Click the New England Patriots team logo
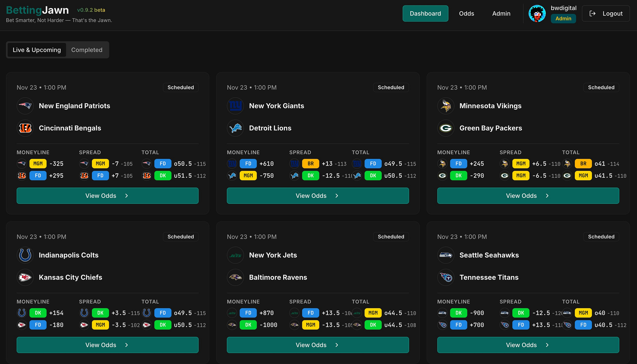This screenshot has width=637, height=364. (x=25, y=106)
